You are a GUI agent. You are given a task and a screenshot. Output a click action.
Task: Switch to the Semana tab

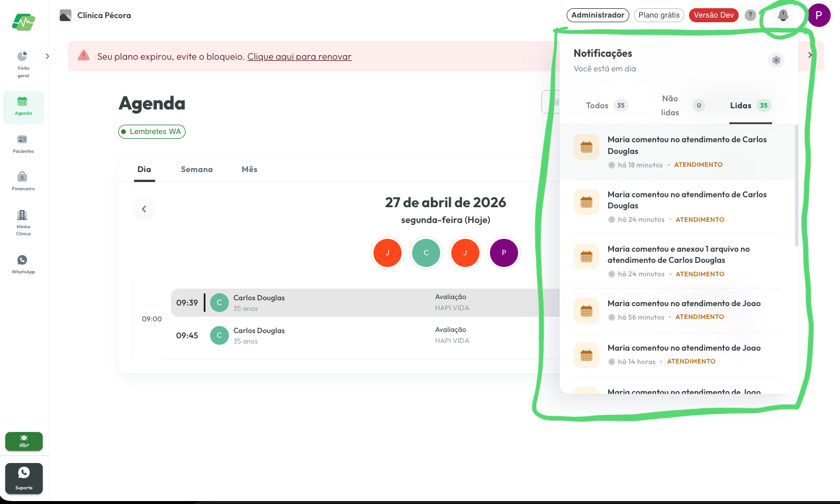[197, 169]
